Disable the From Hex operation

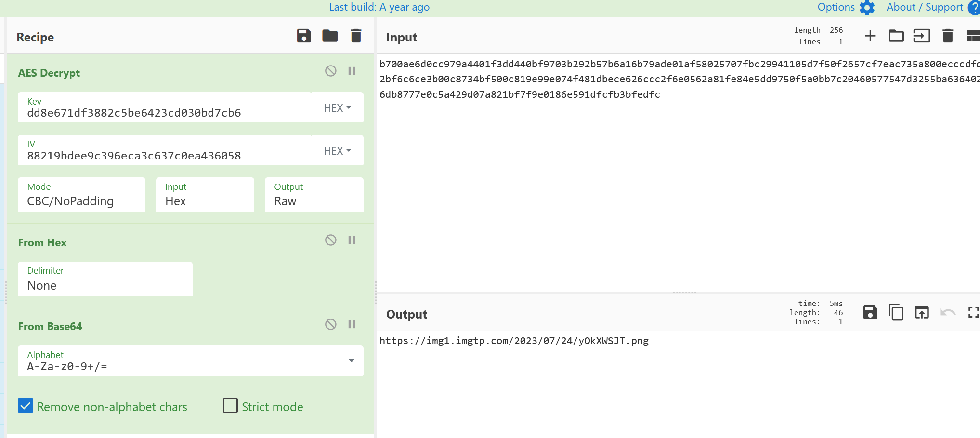click(x=330, y=240)
